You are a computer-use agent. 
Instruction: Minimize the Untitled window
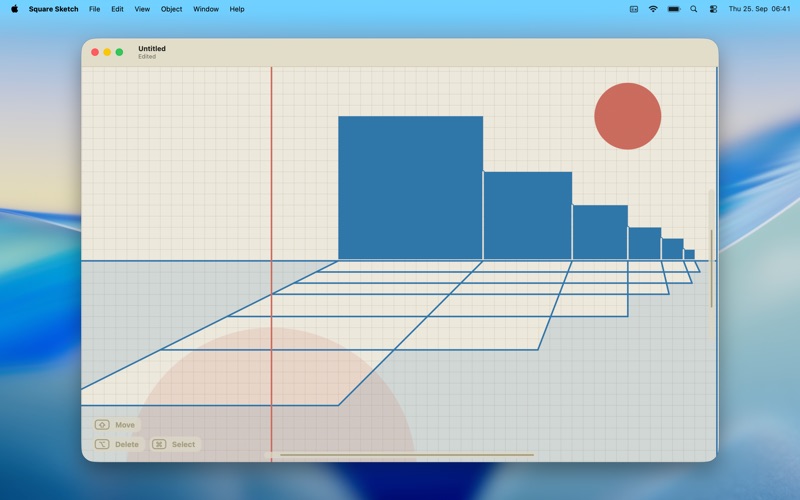[x=107, y=52]
